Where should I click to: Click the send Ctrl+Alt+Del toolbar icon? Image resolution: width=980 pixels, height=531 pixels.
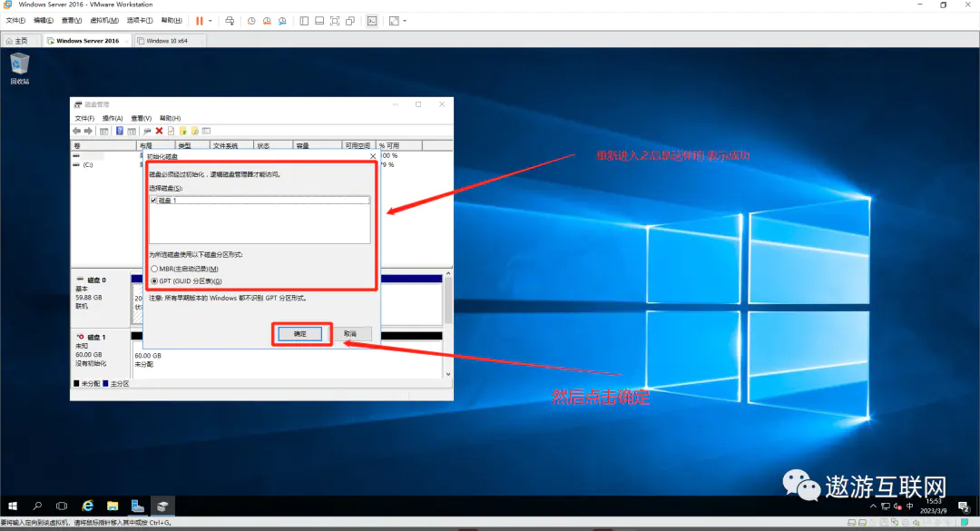point(230,21)
